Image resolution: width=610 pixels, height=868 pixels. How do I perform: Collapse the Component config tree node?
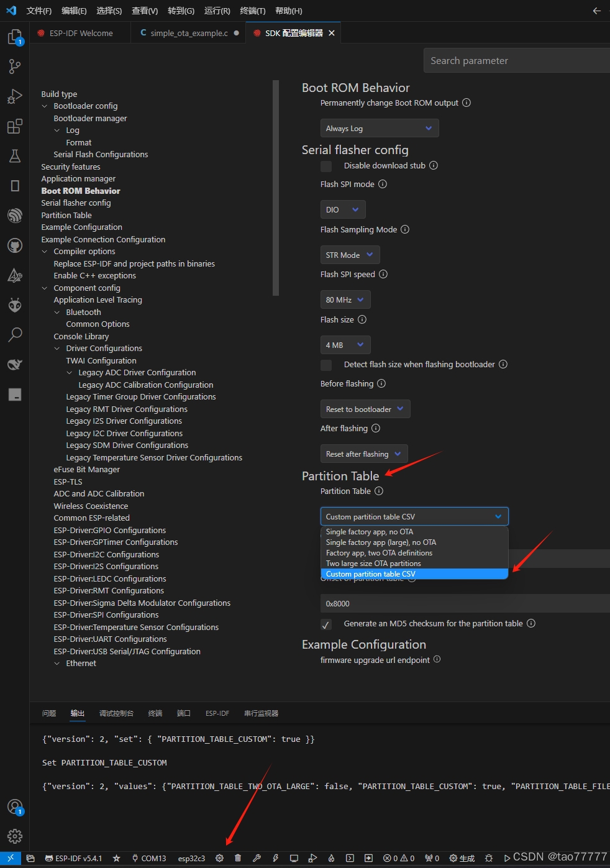pyautogui.click(x=45, y=288)
